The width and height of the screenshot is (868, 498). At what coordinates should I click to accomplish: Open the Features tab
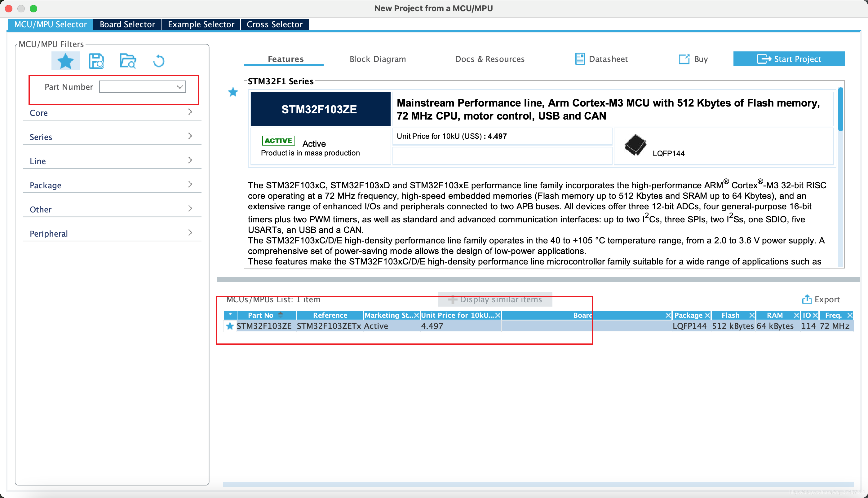pyautogui.click(x=286, y=59)
